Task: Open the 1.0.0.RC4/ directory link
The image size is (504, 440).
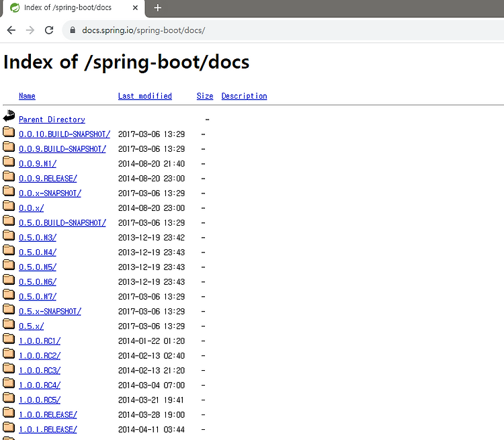Action: tap(40, 386)
